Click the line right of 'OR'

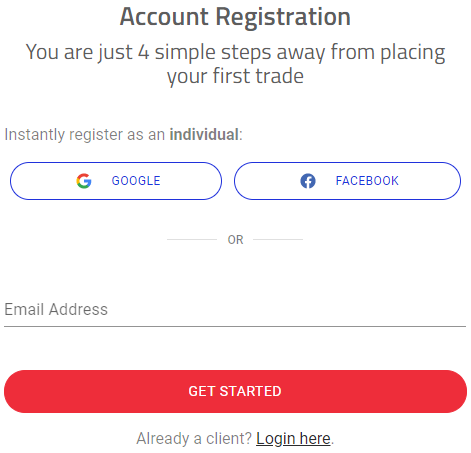[278, 239]
